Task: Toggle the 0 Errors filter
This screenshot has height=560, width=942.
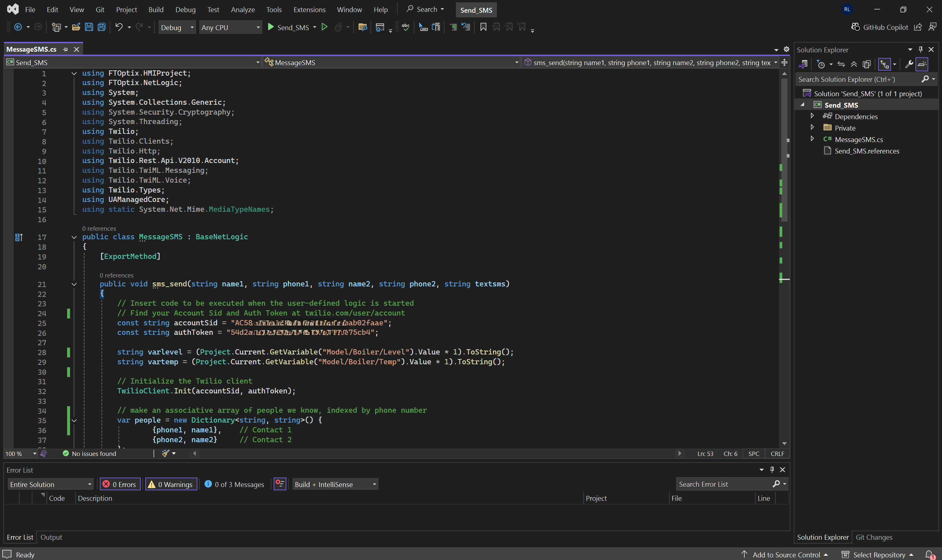Action: (120, 484)
